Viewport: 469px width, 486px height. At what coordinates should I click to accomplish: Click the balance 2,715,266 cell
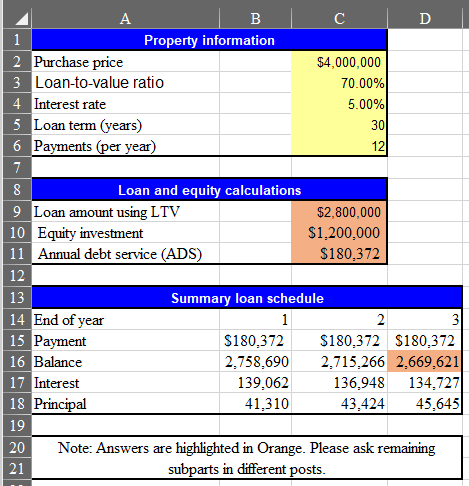click(x=339, y=361)
